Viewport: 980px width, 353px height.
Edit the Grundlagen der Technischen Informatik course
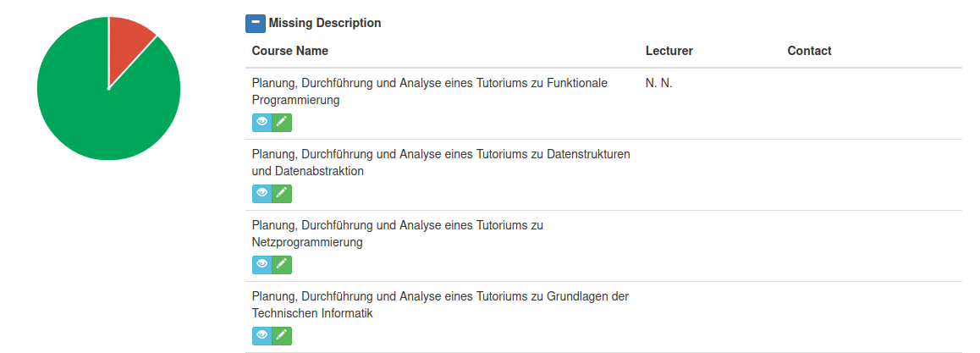click(283, 336)
